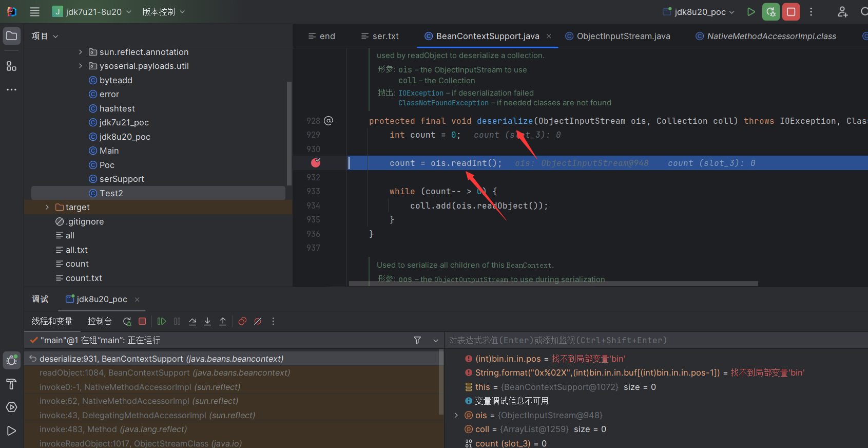The width and height of the screenshot is (868, 448).
Task: Open the main hamburger menu
Action: (x=34, y=12)
